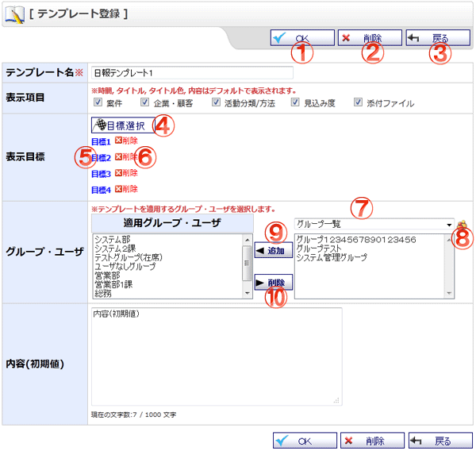Click the applied list scrollbar thumb
The image size is (476, 451).
[247, 263]
